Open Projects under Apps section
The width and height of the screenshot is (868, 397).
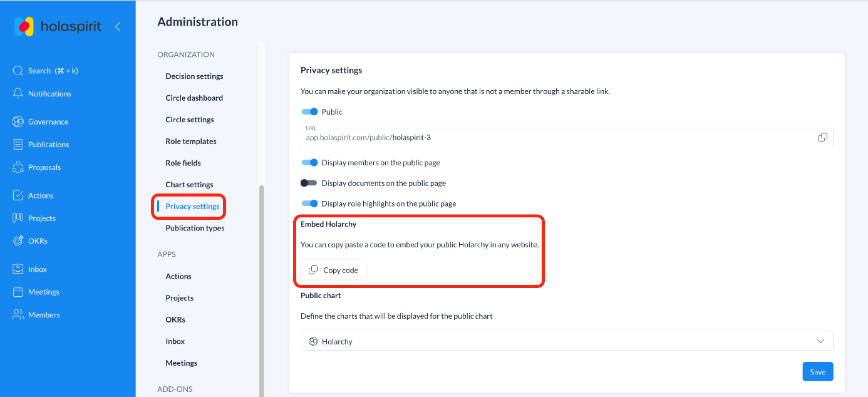coord(180,298)
